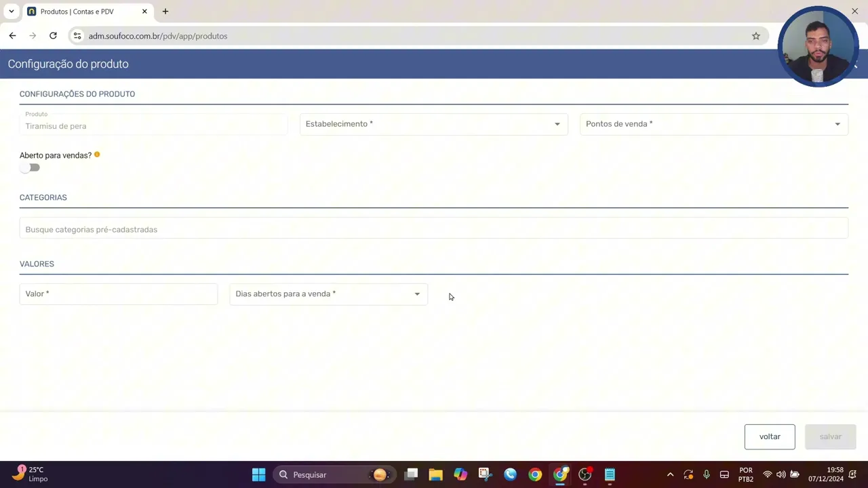The width and height of the screenshot is (868, 488).
Task: Open the POR PTB2 language switcher
Action: coord(746,474)
